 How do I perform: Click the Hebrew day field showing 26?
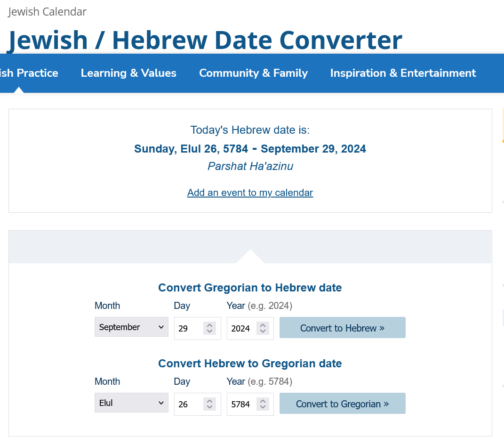pyautogui.click(x=187, y=405)
